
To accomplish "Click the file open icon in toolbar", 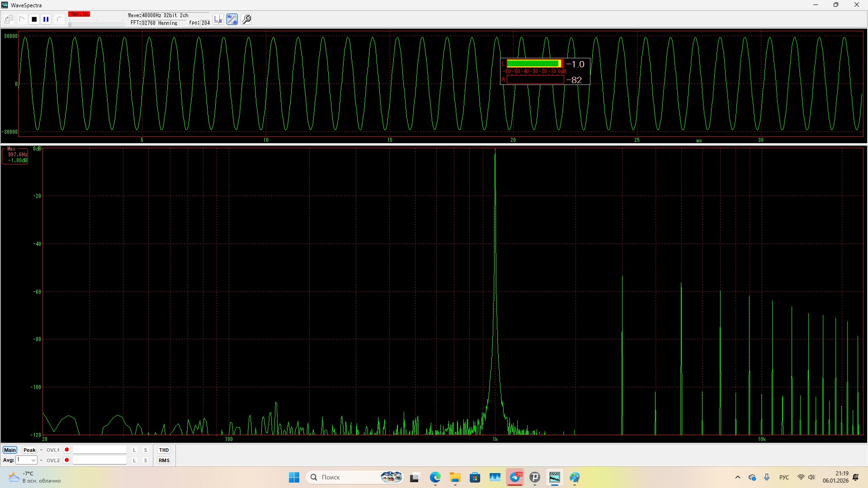I will [9, 19].
